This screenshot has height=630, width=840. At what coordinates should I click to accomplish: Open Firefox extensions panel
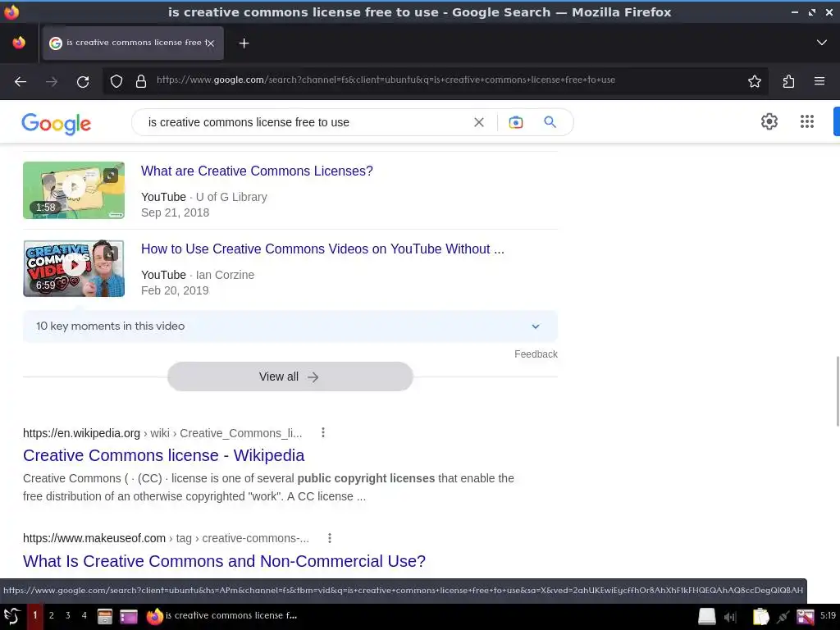click(x=788, y=81)
